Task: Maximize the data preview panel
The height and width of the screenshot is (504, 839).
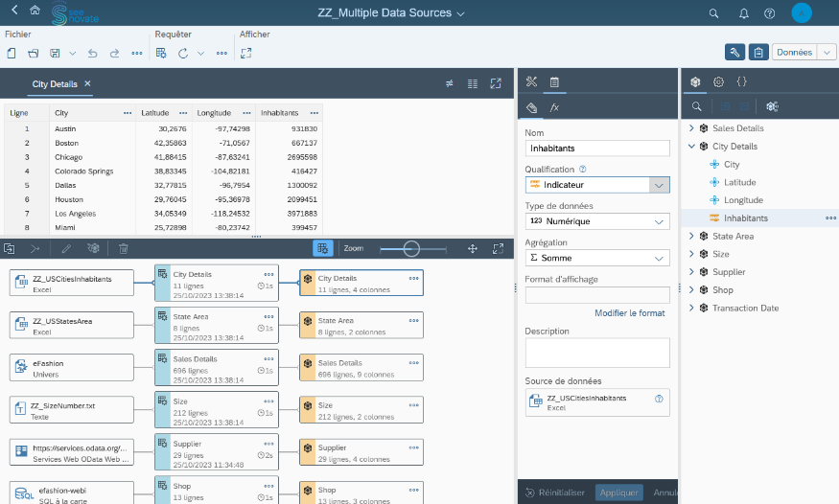Action: (496, 83)
